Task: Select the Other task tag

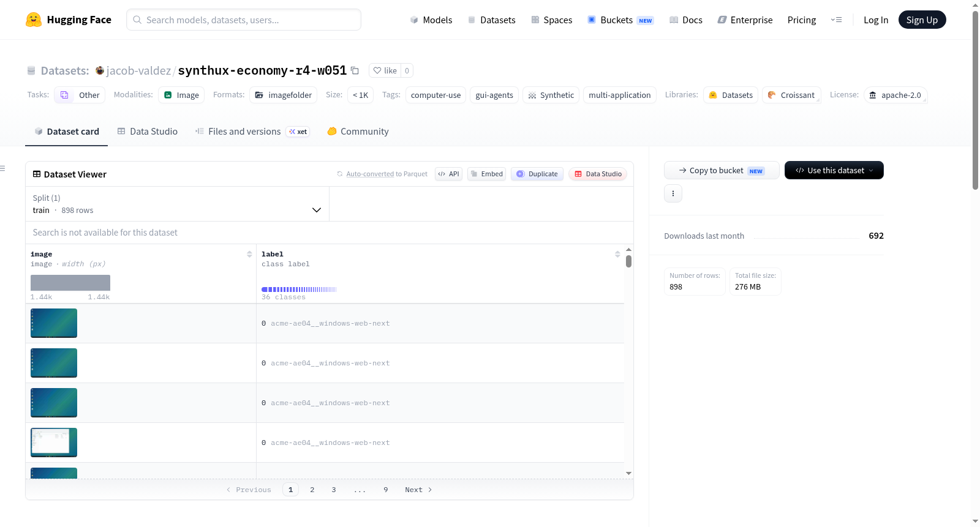Action: pyautogui.click(x=80, y=95)
